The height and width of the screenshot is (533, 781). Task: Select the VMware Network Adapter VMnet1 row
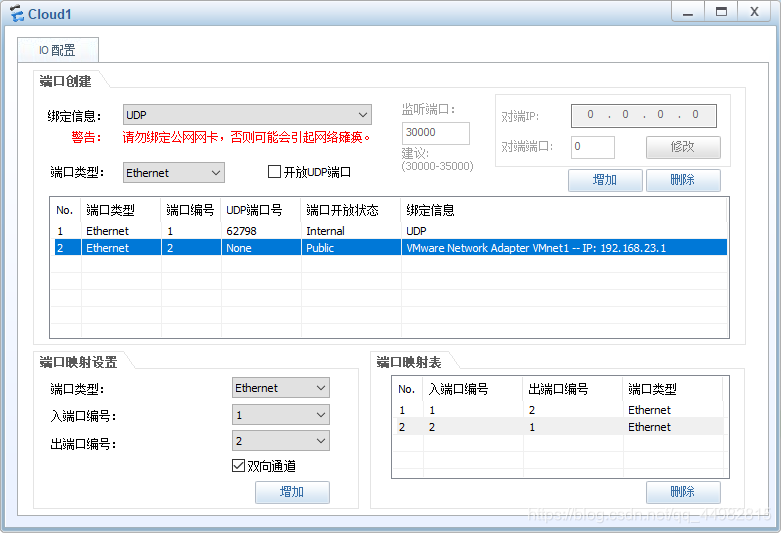pyautogui.click(x=390, y=248)
